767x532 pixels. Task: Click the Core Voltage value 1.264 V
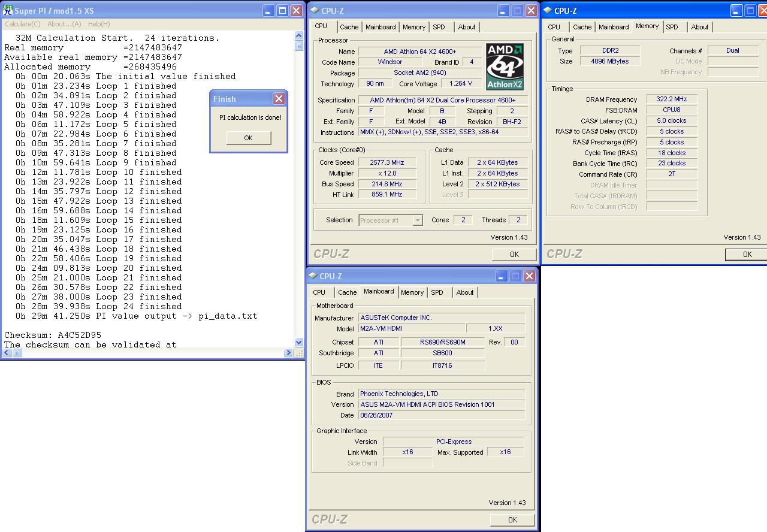click(460, 83)
